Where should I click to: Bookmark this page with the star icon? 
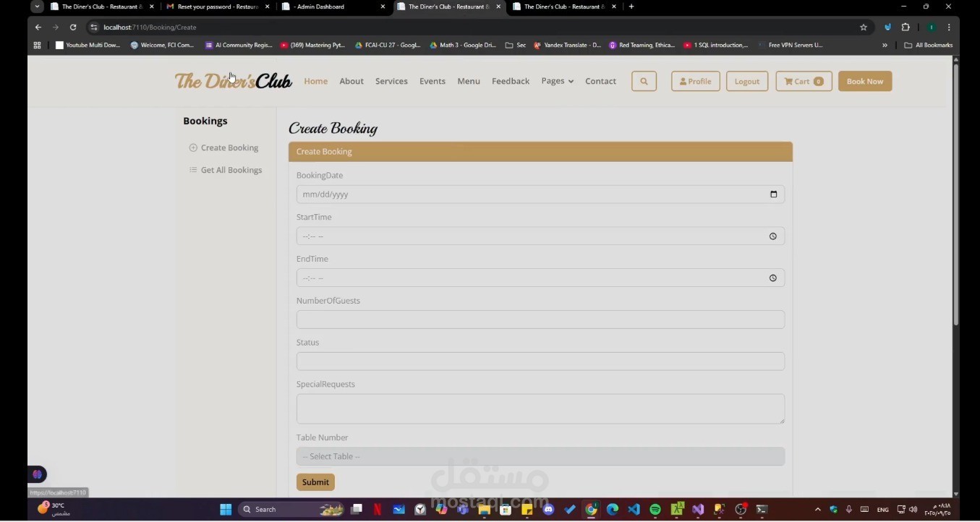click(864, 27)
